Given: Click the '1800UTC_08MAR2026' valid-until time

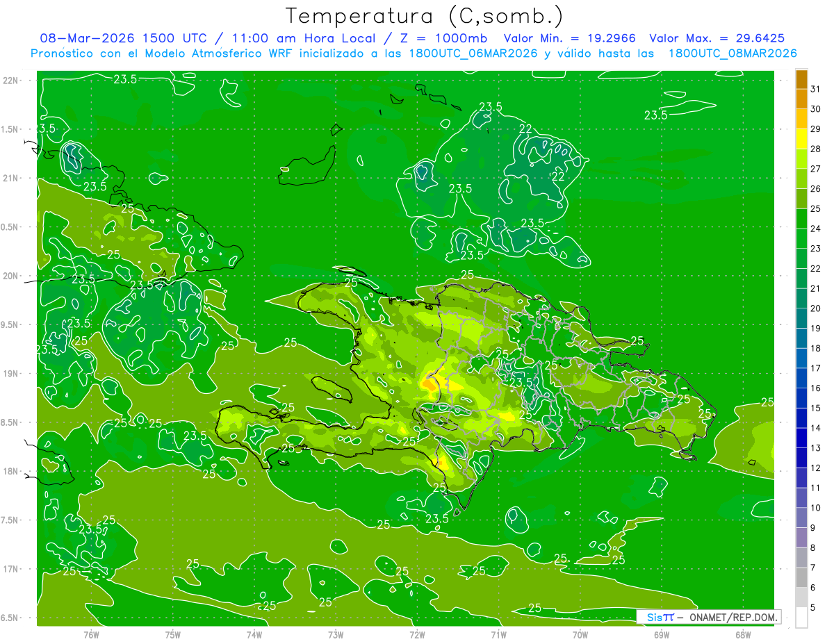Looking at the screenshot, I should 733,53.
